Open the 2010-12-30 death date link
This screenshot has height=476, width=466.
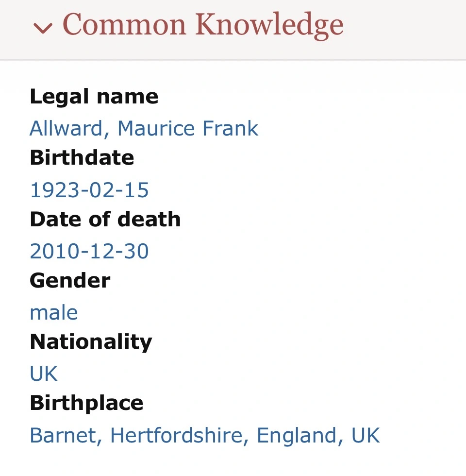89,251
